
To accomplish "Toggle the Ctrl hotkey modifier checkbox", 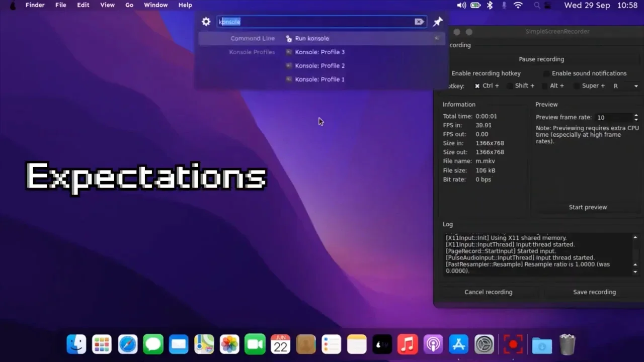I will pos(477,86).
